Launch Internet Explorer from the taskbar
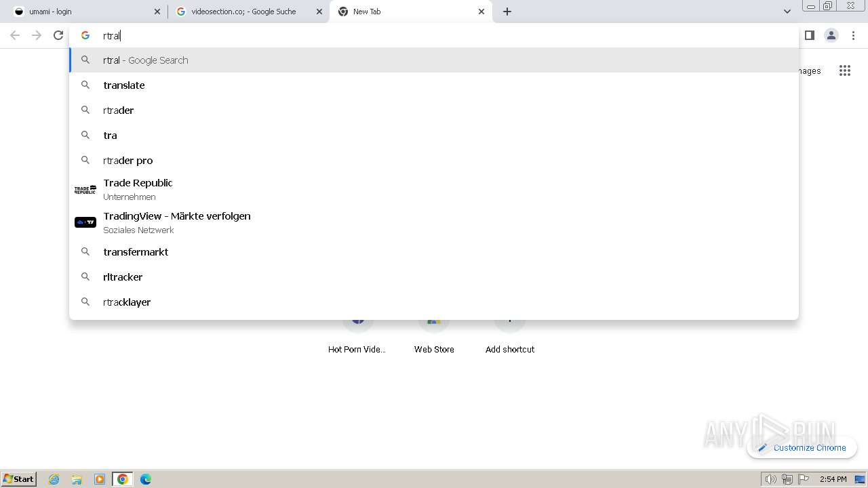This screenshot has height=488, width=868. point(54,479)
